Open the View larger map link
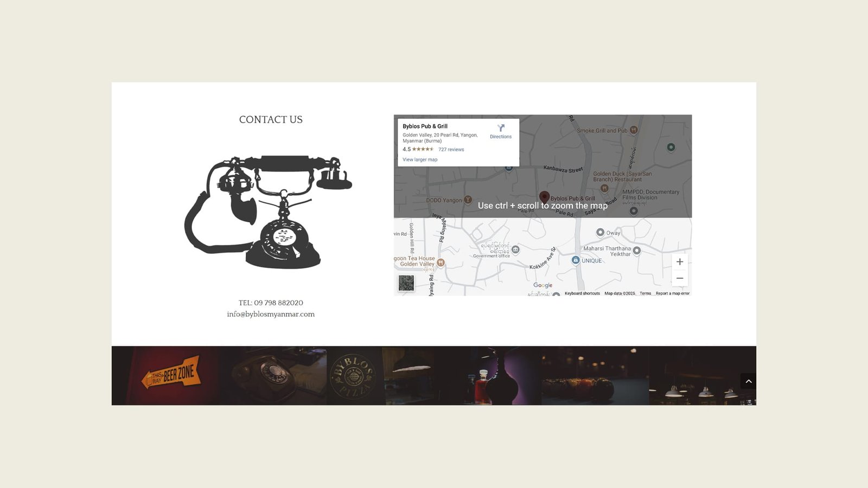868x488 pixels. click(x=419, y=159)
